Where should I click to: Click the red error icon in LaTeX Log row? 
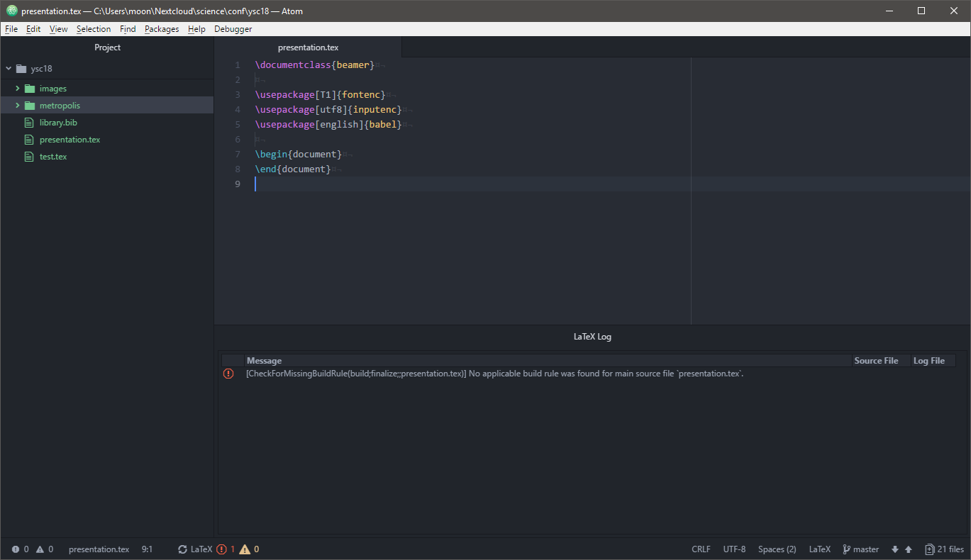pyautogui.click(x=228, y=374)
